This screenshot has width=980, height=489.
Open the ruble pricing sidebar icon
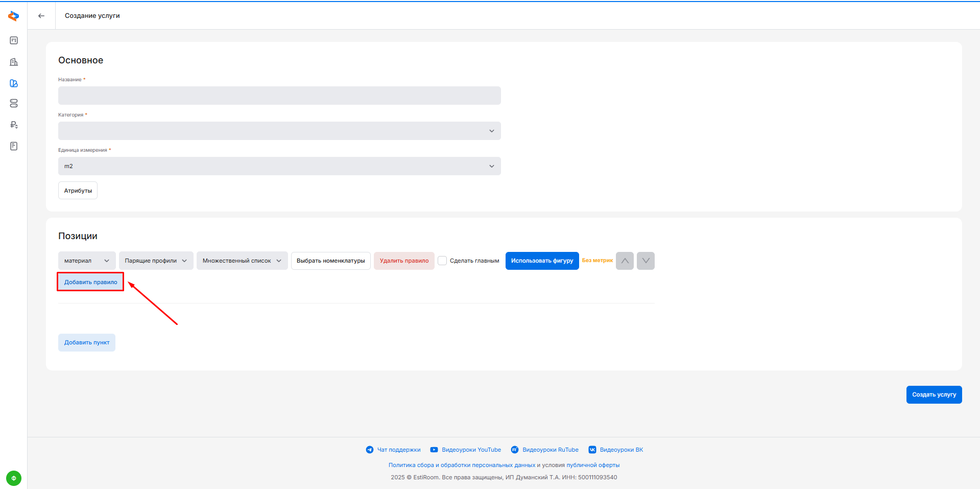(14, 125)
